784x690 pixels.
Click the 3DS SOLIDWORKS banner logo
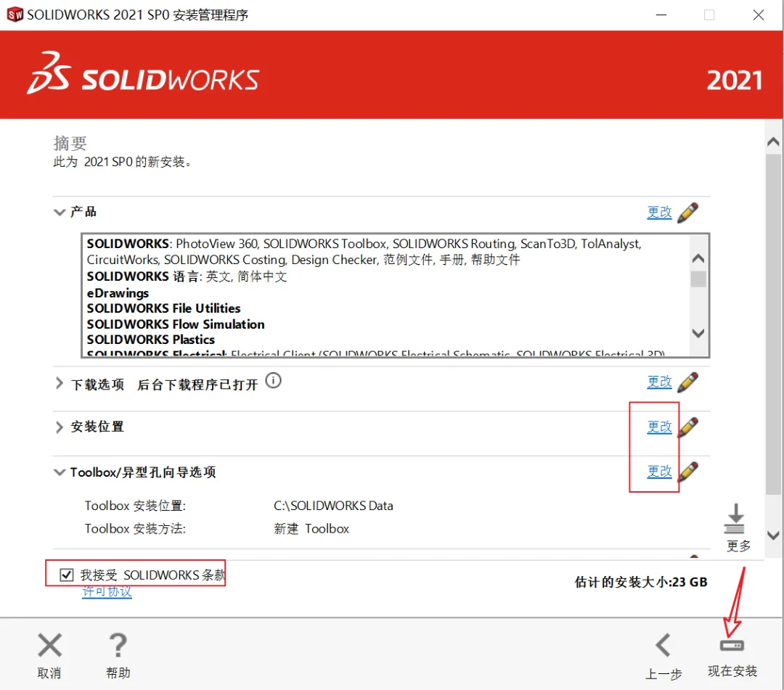[143, 74]
